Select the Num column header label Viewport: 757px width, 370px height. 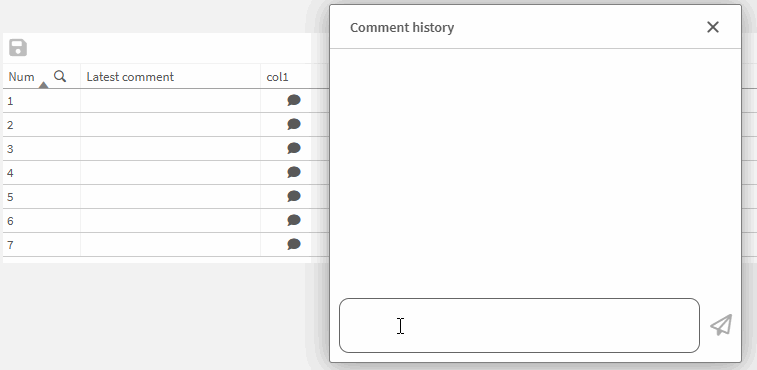(x=22, y=77)
